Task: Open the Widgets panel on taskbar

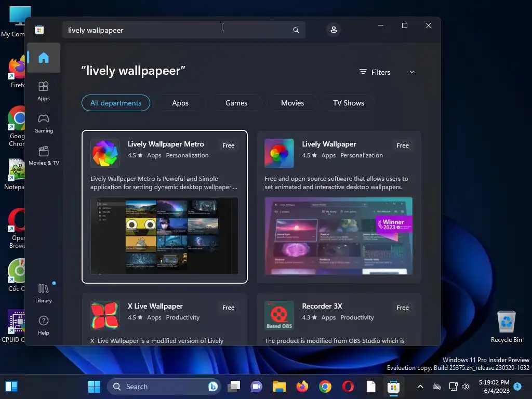Action: point(11,387)
